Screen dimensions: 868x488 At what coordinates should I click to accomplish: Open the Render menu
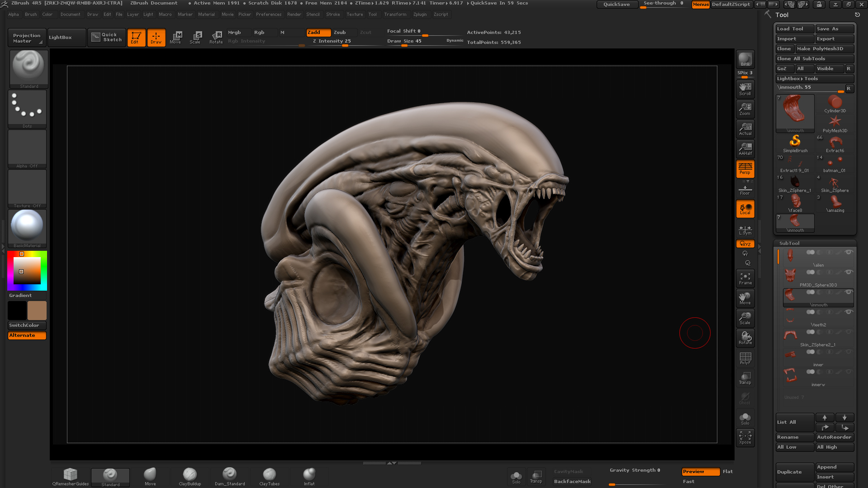(x=294, y=14)
